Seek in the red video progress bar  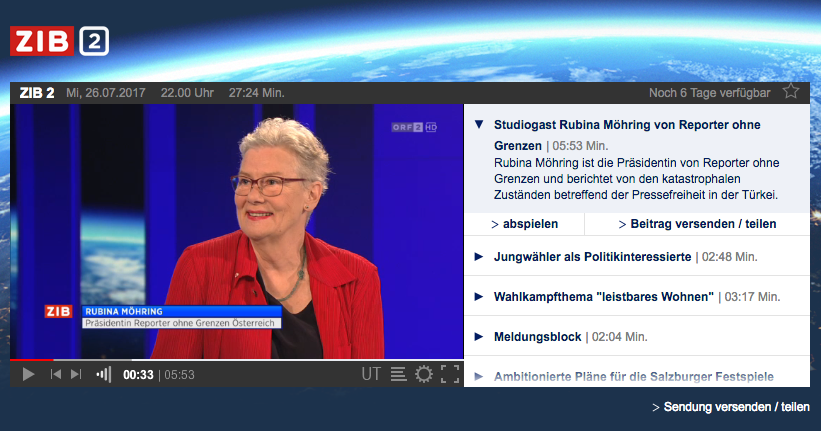237,360
